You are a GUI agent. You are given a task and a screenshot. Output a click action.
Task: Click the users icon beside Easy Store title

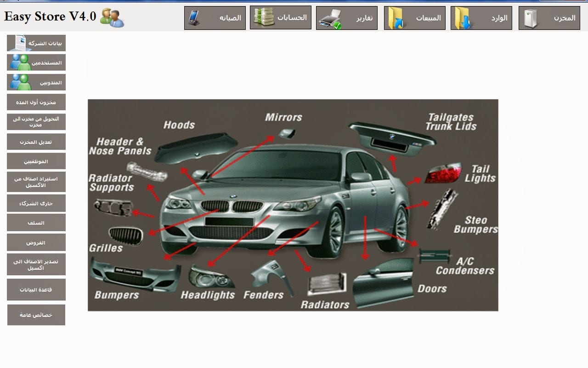tap(112, 17)
